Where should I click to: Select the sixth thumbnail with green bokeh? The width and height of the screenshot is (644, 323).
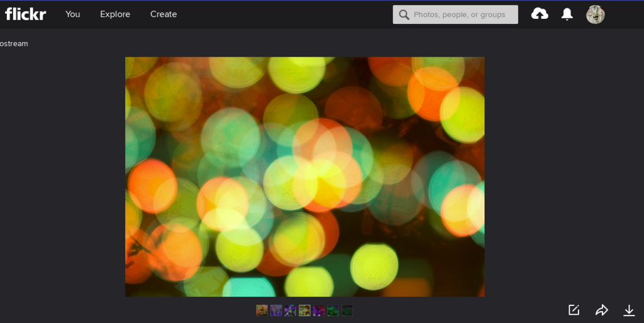(x=333, y=310)
